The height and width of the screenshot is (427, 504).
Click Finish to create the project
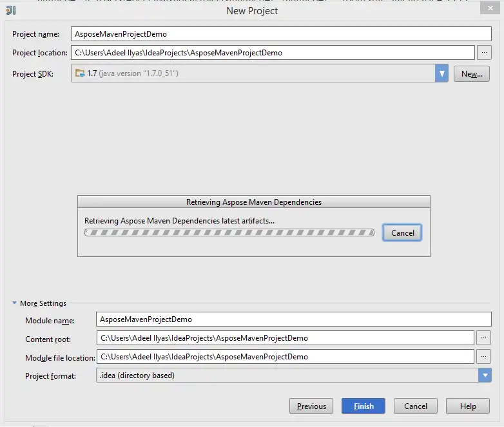pos(363,406)
